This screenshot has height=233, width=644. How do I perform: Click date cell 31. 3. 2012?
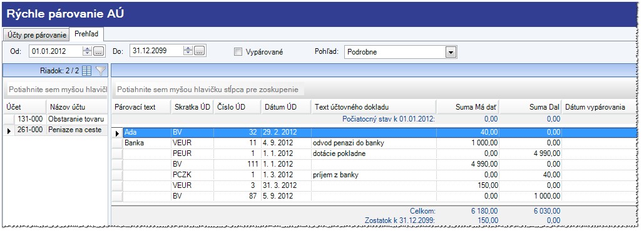pyautogui.click(x=286, y=185)
